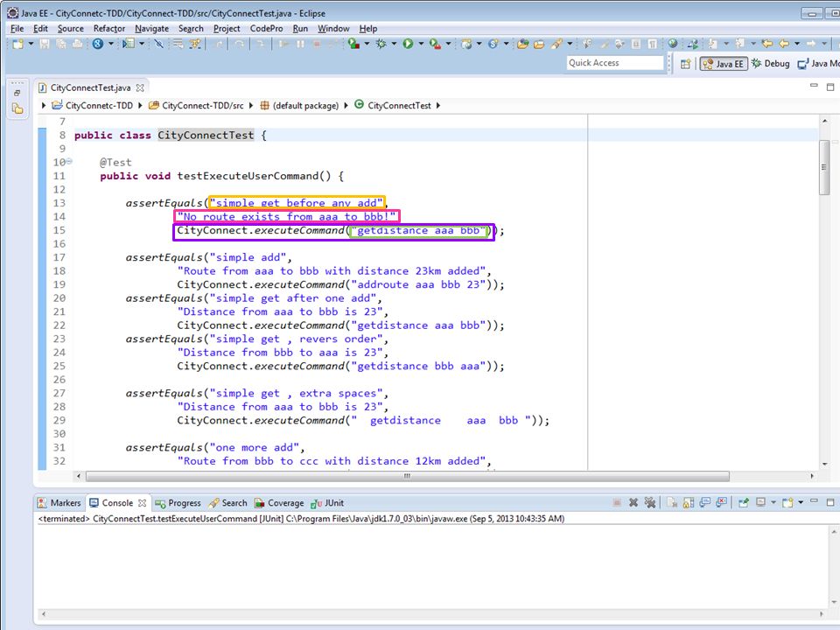Click the Run with coverage toolbar icon
Image resolution: width=840 pixels, height=630 pixels.
click(353, 44)
